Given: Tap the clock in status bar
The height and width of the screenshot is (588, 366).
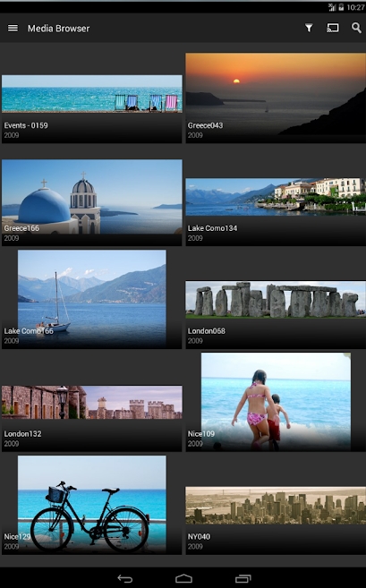Looking at the screenshot, I should pos(355,7).
